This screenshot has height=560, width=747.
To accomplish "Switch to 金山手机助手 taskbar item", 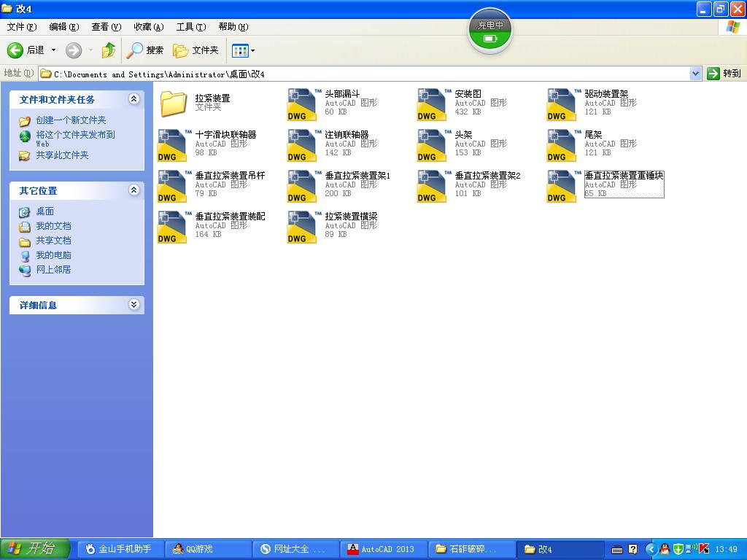I will (121, 549).
